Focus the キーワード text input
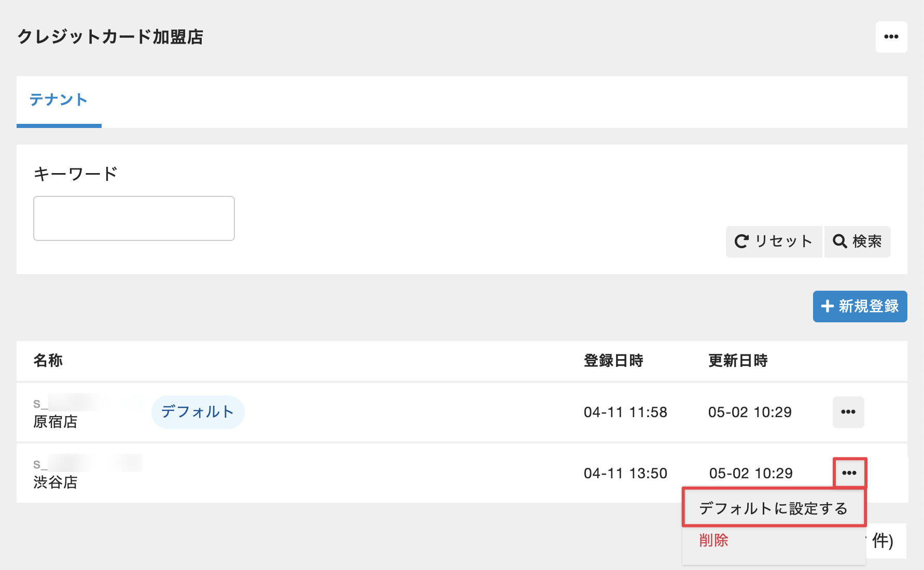924x570 pixels. (x=134, y=218)
